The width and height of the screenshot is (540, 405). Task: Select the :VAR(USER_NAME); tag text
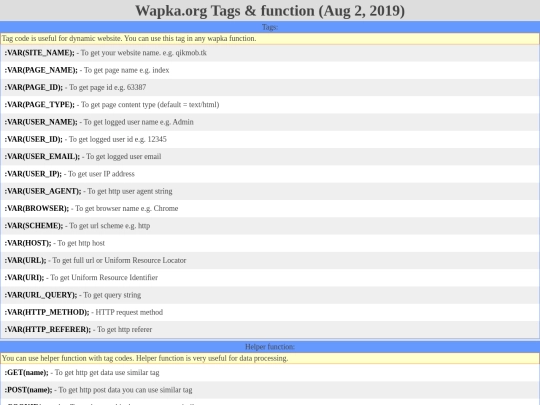click(x=41, y=122)
